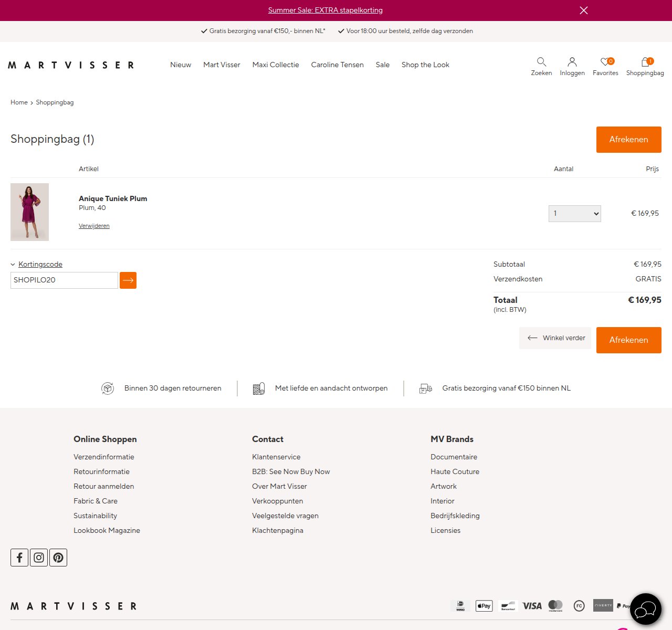Open Licensies footer link
672x630 pixels.
pyautogui.click(x=445, y=530)
